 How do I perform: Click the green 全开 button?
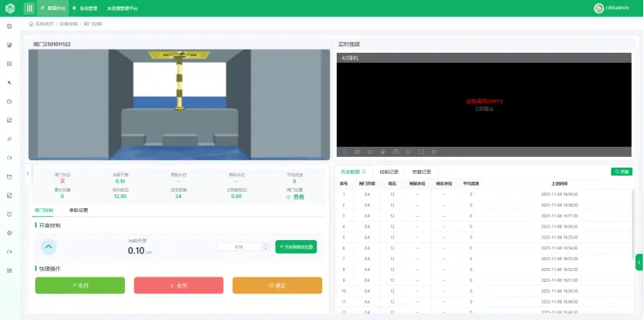(x=80, y=285)
